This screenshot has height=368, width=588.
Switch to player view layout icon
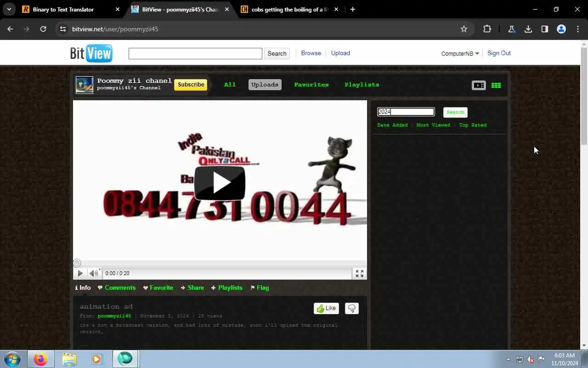[x=479, y=85]
